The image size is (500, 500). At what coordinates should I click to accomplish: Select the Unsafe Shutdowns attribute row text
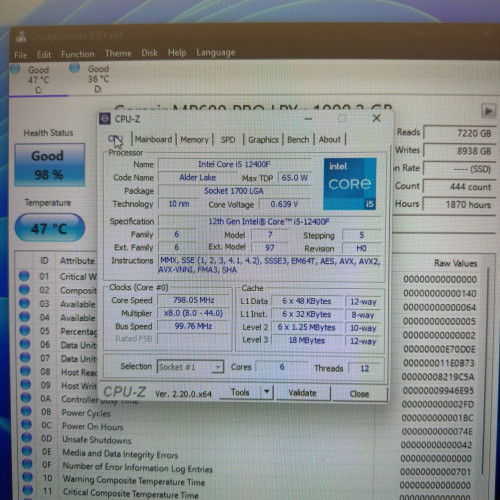pos(97,440)
